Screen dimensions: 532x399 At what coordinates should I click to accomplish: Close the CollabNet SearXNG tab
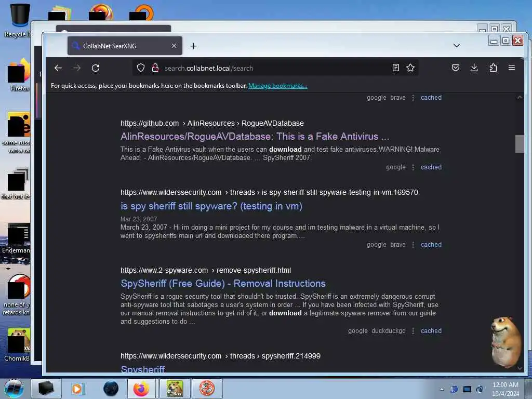click(174, 46)
